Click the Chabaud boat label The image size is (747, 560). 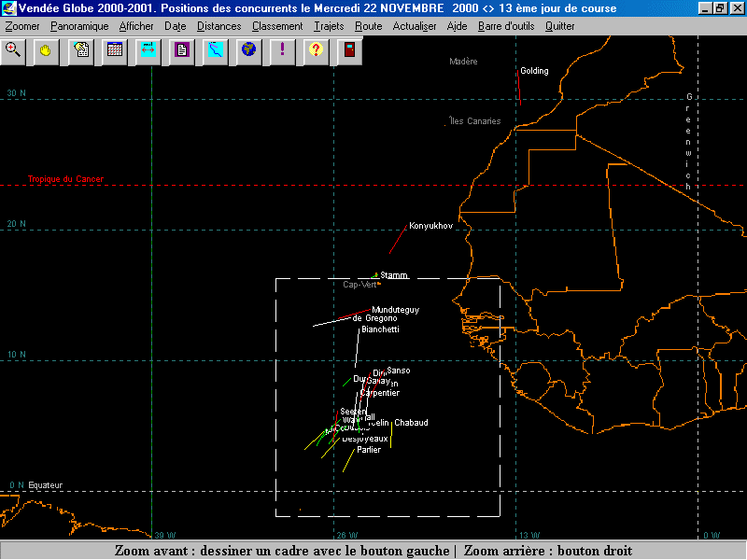click(411, 423)
